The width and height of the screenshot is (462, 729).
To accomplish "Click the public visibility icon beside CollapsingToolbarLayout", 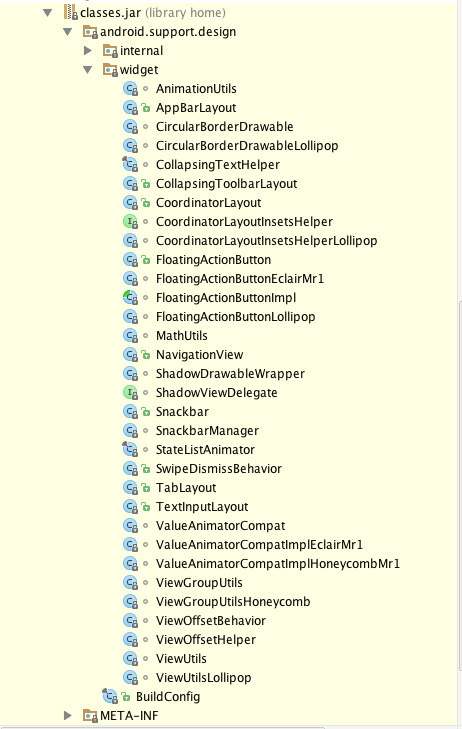I will click(145, 184).
